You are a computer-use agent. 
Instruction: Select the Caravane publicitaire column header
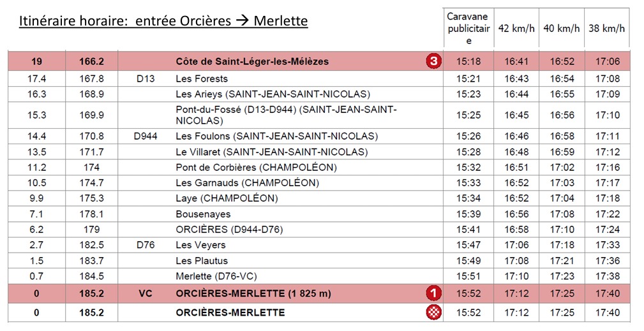[468, 28]
